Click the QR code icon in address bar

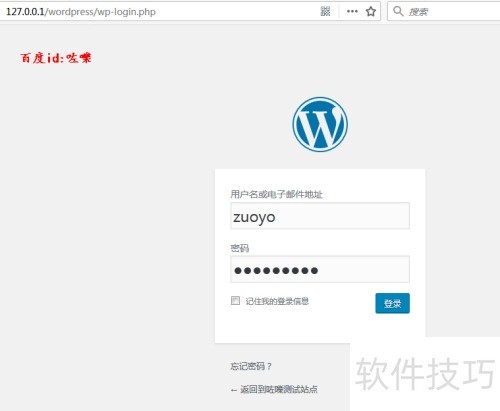click(x=325, y=11)
